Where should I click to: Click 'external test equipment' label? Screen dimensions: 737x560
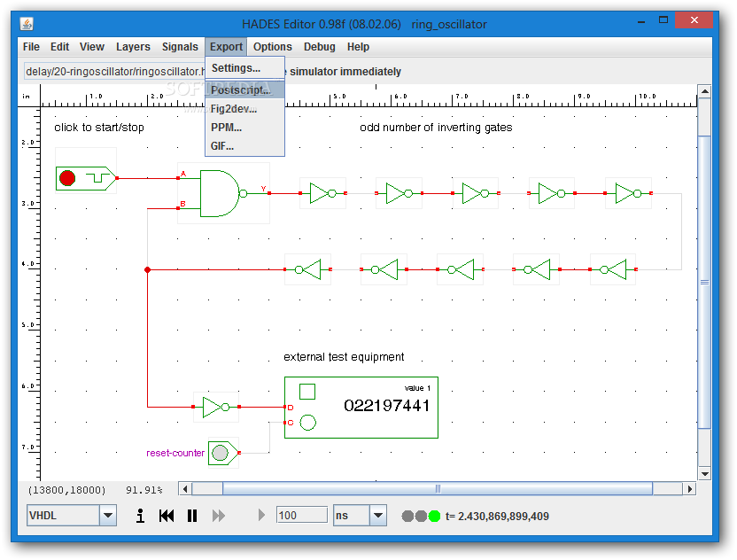click(x=344, y=357)
